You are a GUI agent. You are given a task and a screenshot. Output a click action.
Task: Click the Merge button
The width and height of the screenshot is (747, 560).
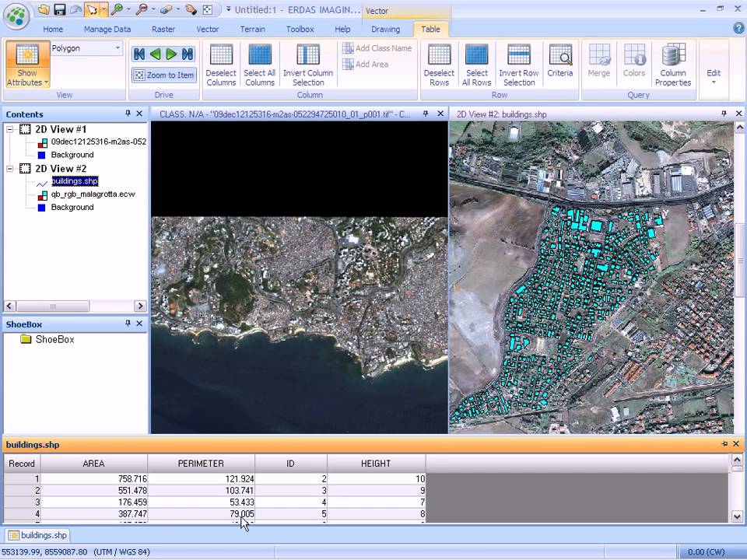pos(599,61)
